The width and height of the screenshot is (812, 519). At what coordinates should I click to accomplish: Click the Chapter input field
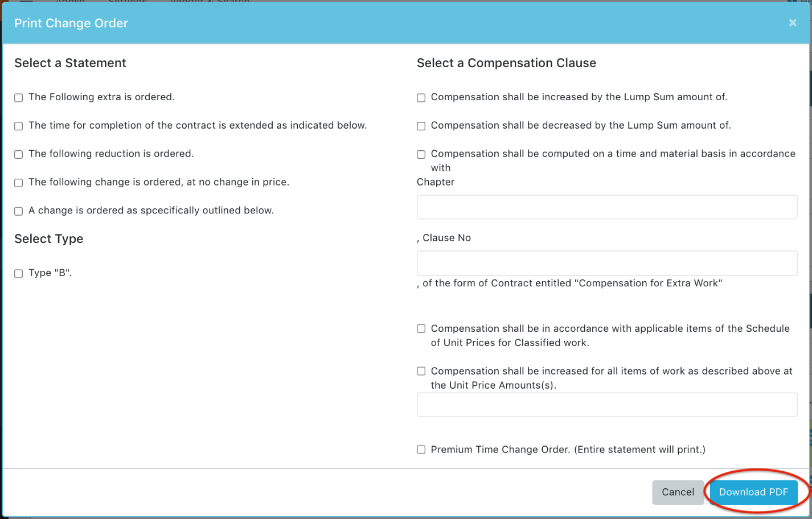(x=607, y=207)
